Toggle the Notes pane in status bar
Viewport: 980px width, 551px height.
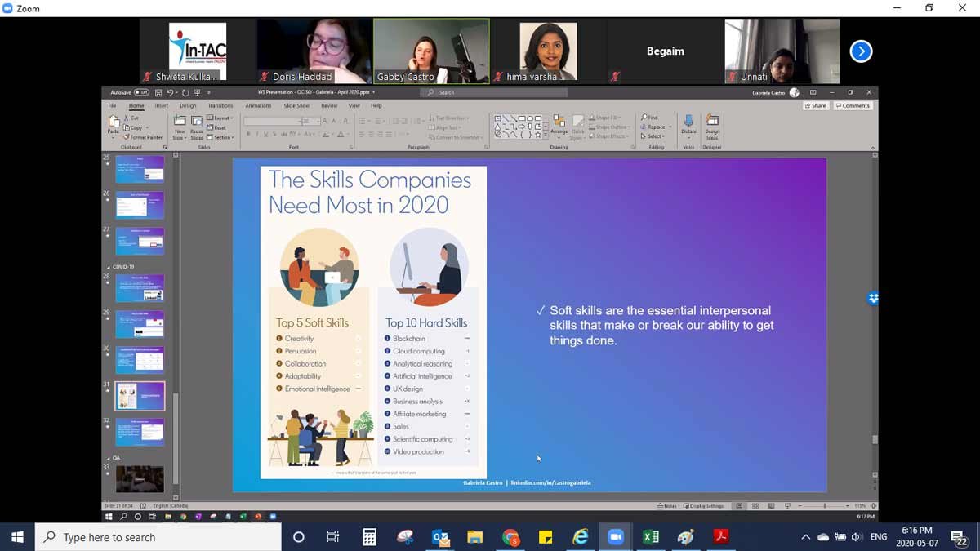667,506
